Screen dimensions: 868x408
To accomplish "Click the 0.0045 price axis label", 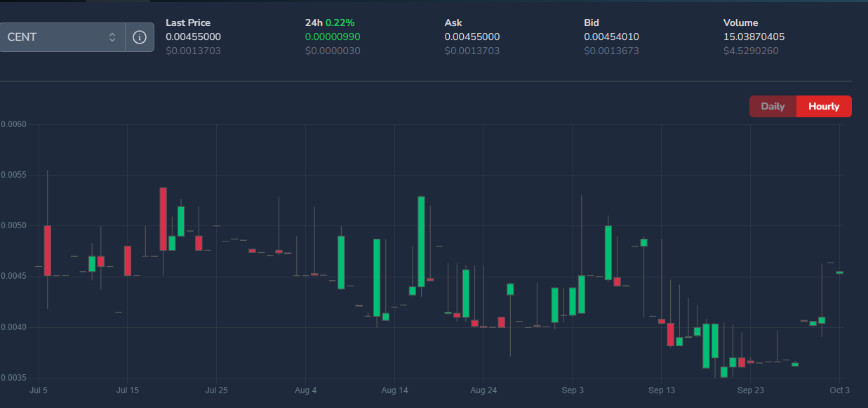I will (x=13, y=276).
